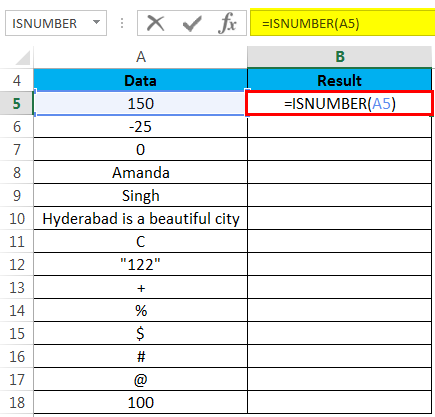Click formula bar containing =ISNUMBER(A5)
The height and width of the screenshot is (417, 435).
point(343,23)
